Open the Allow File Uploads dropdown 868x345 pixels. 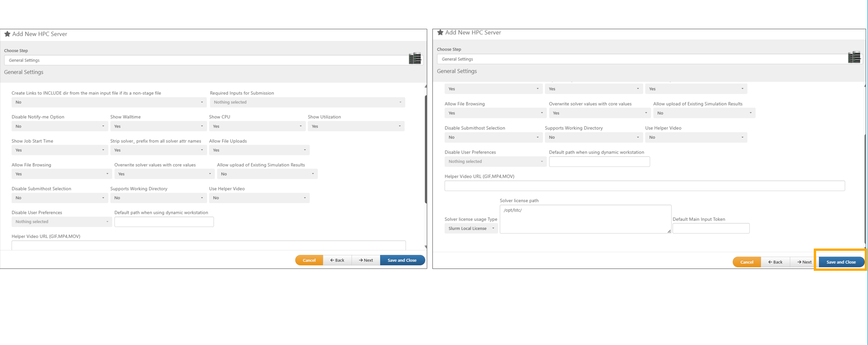click(259, 150)
